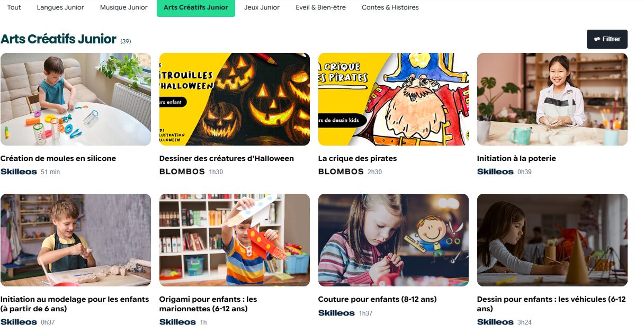Click the BLOMBOS logo under La crique
This screenshot has width=644, height=333.
341,172
